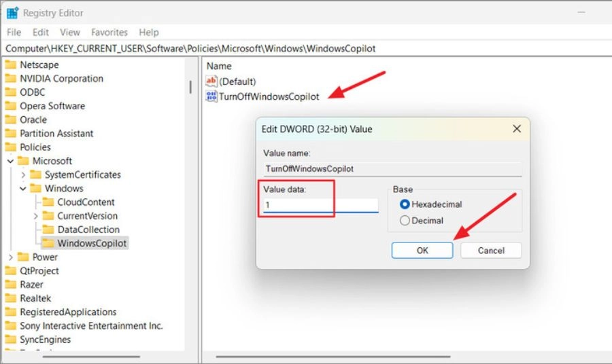The width and height of the screenshot is (612, 364).
Task: Click the Power folder icon
Action: click(x=23, y=257)
